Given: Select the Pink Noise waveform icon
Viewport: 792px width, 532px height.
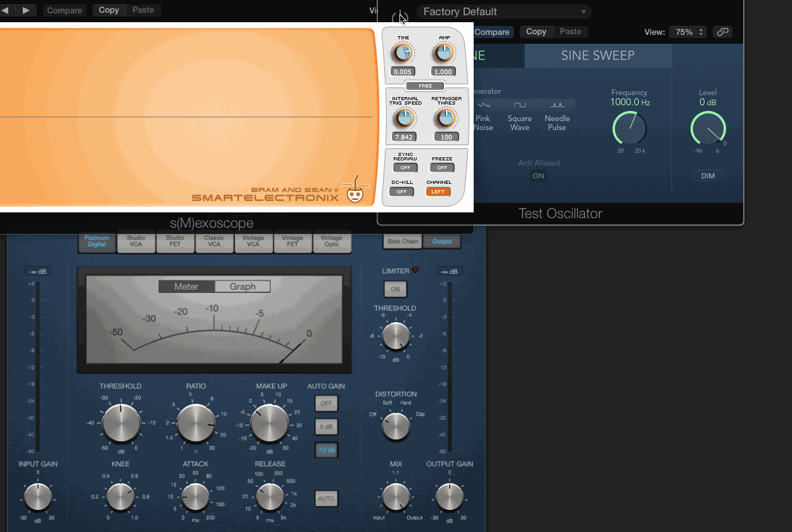Looking at the screenshot, I should pos(483,105).
